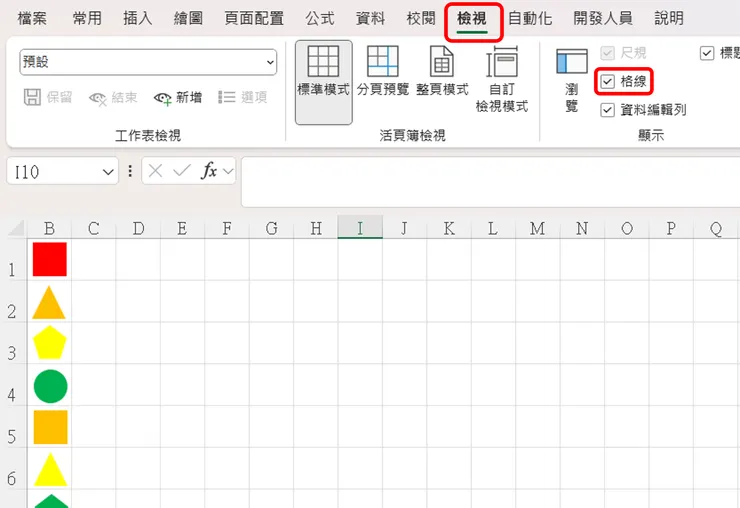Select row 6 header
This screenshot has width=740, height=508.
[13, 468]
